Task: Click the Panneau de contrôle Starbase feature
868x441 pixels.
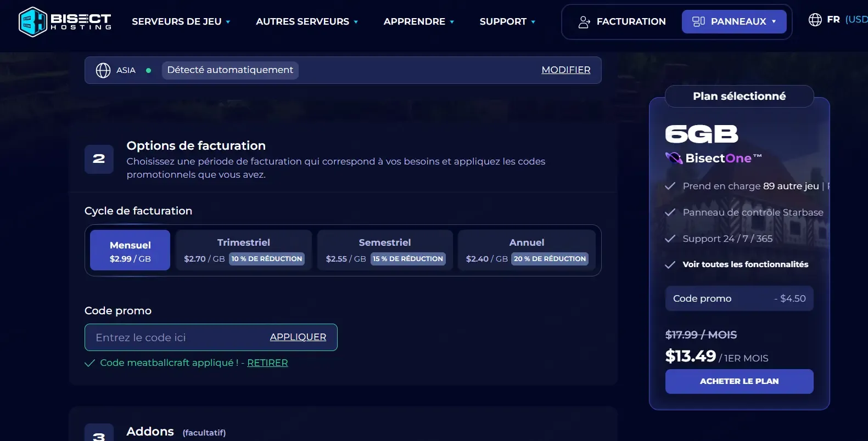Action: (753, 212)
